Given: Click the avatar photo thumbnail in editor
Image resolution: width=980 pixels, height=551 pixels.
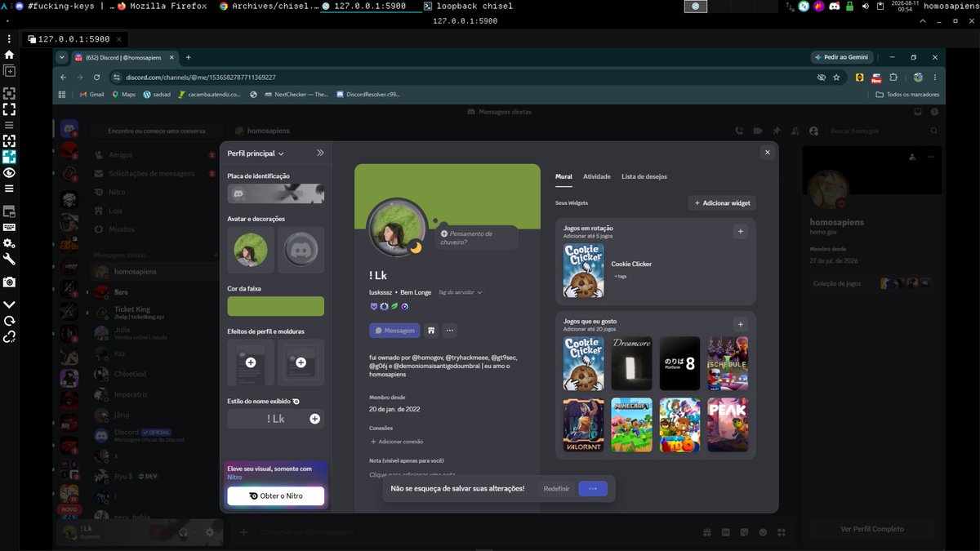Looking at the screenshot, I should [x=251, y=250].
